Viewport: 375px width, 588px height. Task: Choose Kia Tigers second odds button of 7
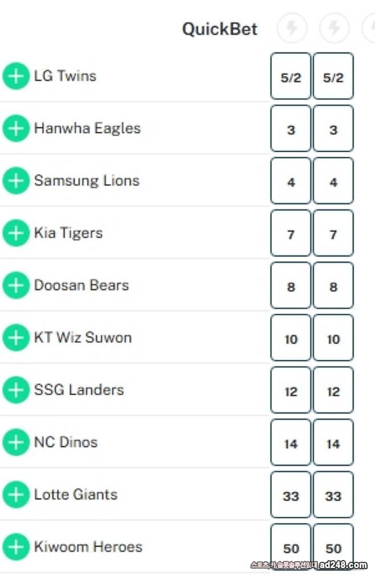click(333, 234)
